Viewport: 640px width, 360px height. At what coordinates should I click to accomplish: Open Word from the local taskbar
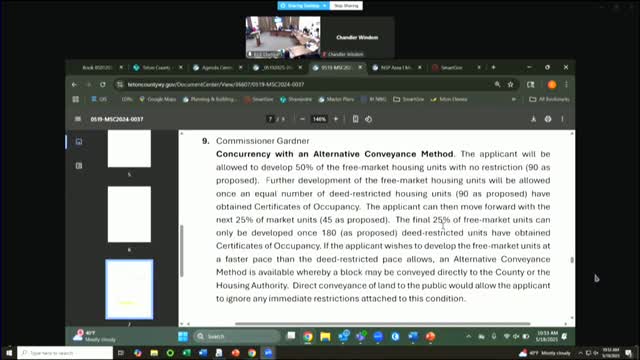click(203, 353)
